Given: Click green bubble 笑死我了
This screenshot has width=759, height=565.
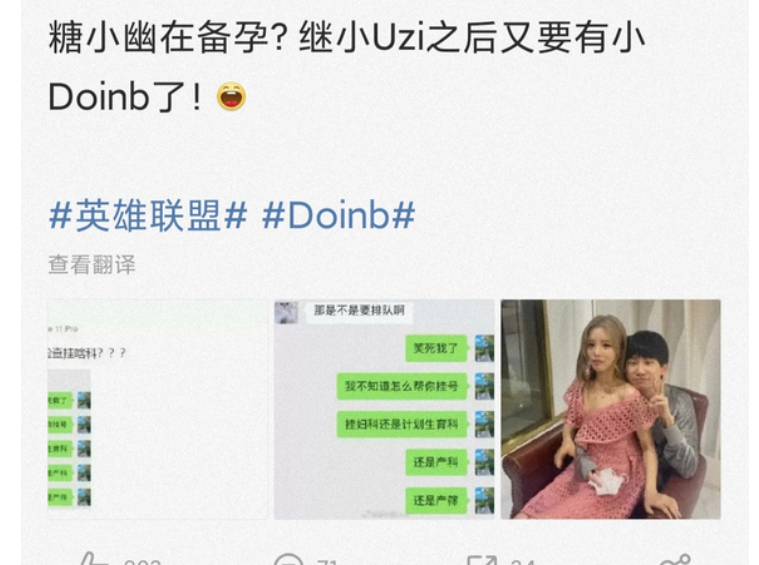Looking at the screenshot, I should pos(436,348).
